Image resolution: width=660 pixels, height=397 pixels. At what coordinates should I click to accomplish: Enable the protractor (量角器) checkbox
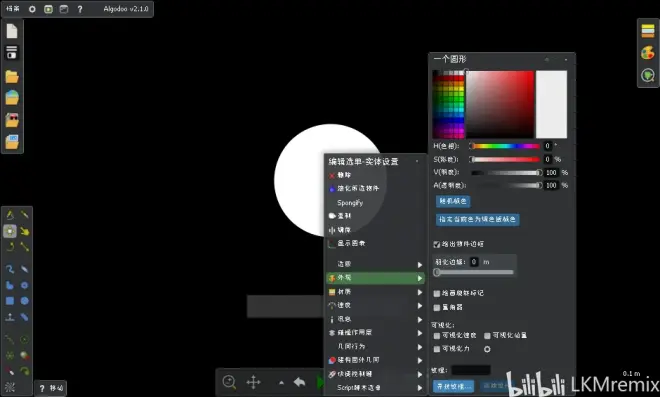(x=436, y=308)
